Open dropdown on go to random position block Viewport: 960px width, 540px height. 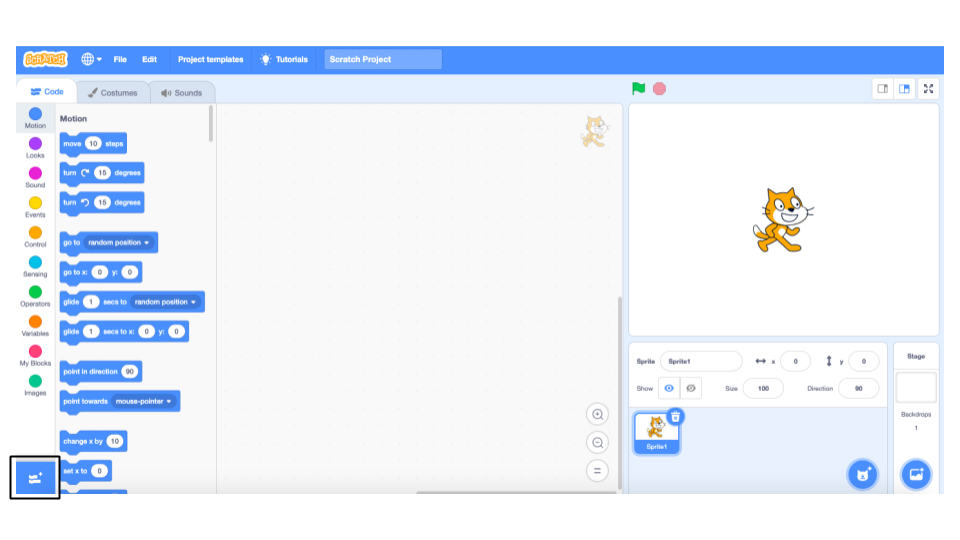tap(119, 242)
